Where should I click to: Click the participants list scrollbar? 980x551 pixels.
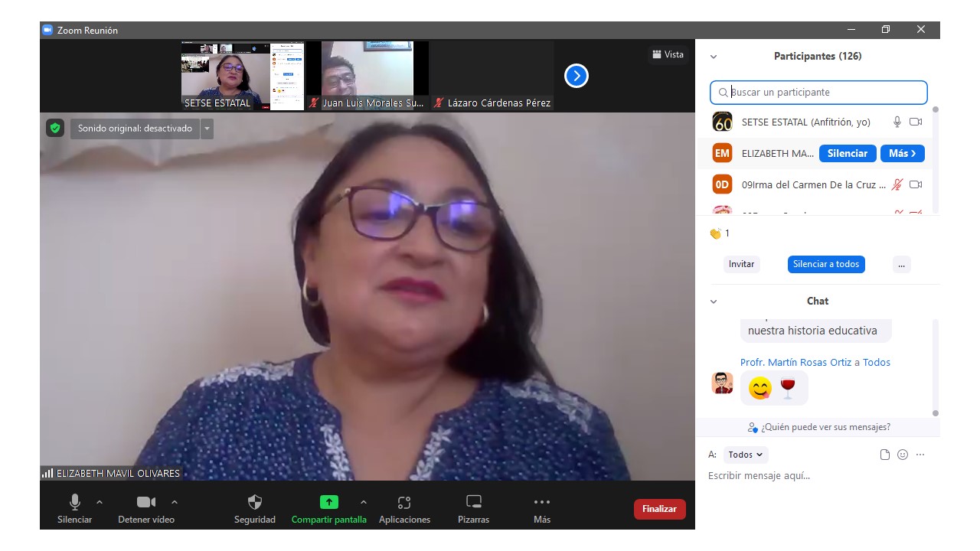(x=935, y=159)
